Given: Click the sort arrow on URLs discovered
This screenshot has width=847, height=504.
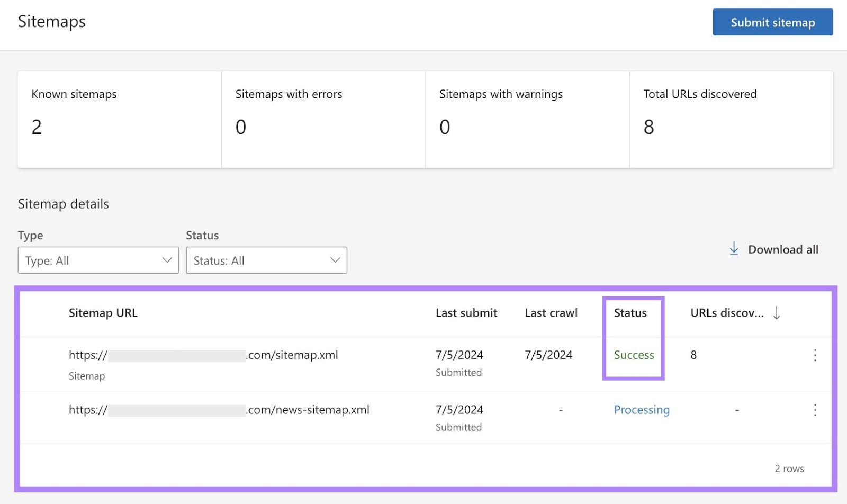Looking at the screenshot, I should pyautogui.click(x=777, y=313).
